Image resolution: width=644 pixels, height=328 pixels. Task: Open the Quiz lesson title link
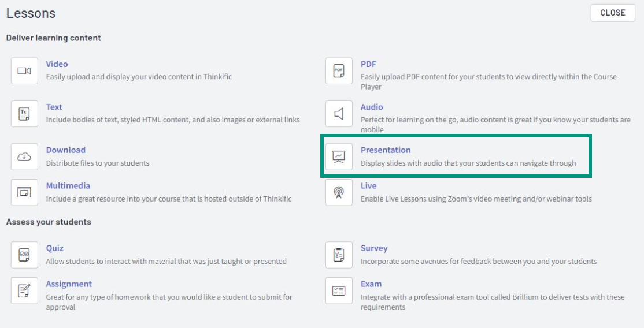point(54,248)
